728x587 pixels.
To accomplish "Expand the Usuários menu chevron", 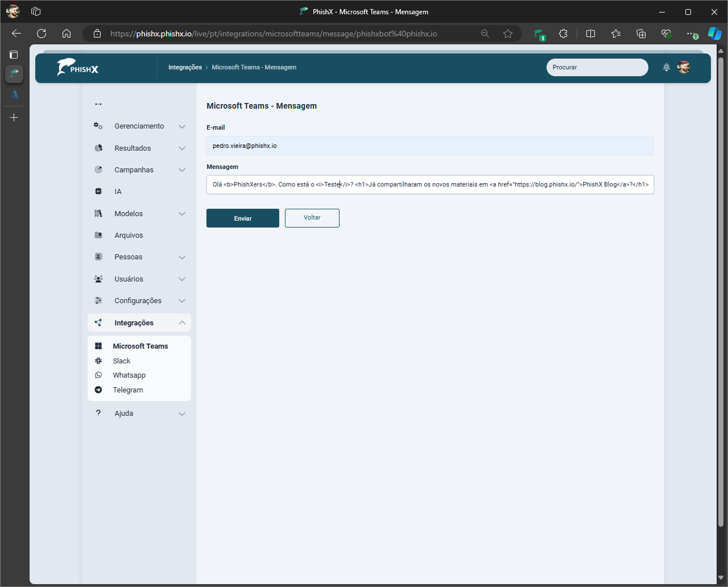I will tap(182, 279).
